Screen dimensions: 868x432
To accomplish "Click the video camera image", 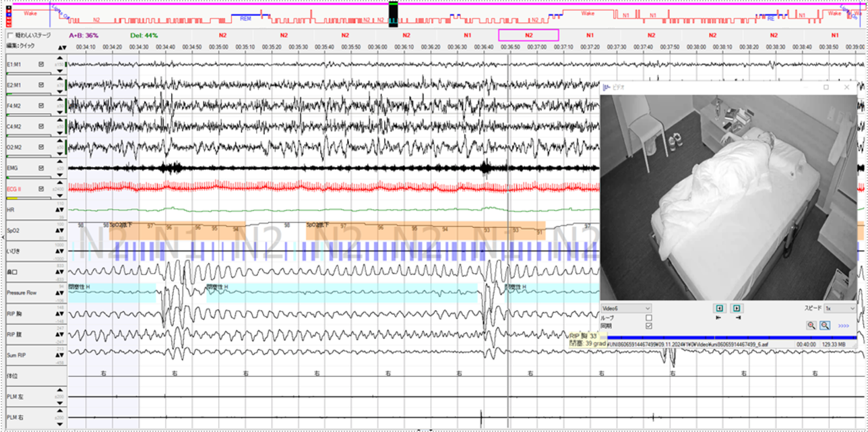I will click(728, 197).
